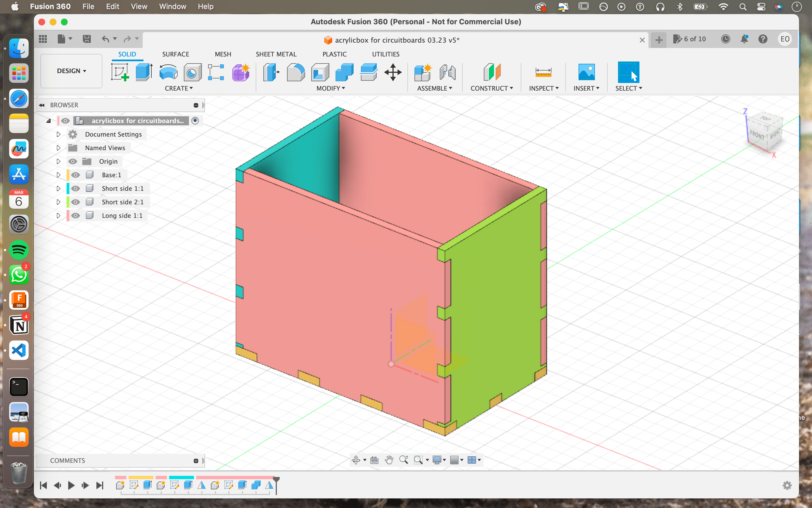Hide the Long side 1:1 component
The width and height of the screenshot is (812, 508).
[x=76, y=216]
